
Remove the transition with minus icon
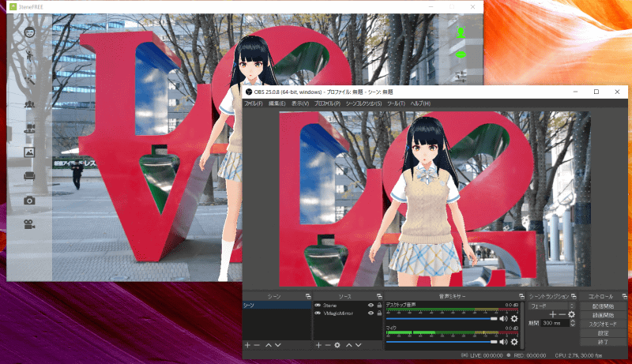tap(562, 314)
